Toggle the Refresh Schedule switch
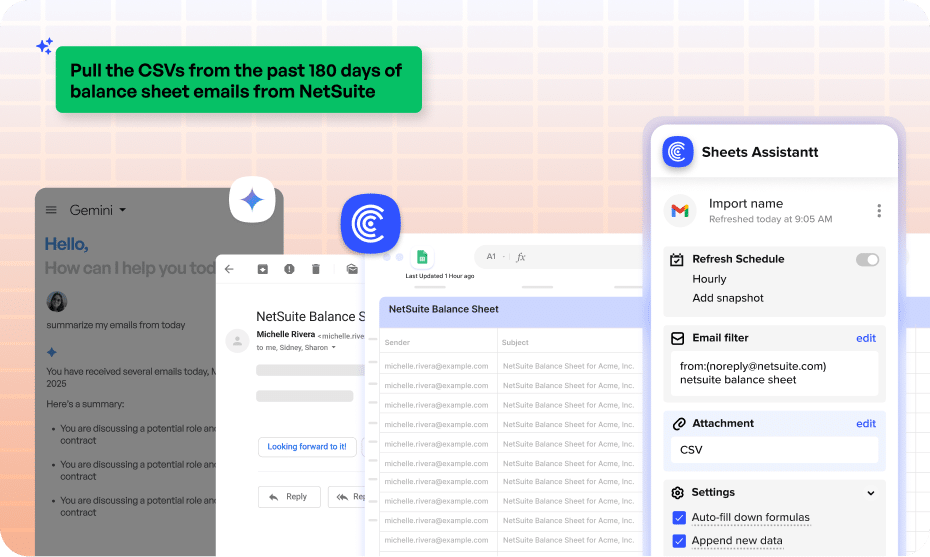The image size is (930, 557). point(867,260)
